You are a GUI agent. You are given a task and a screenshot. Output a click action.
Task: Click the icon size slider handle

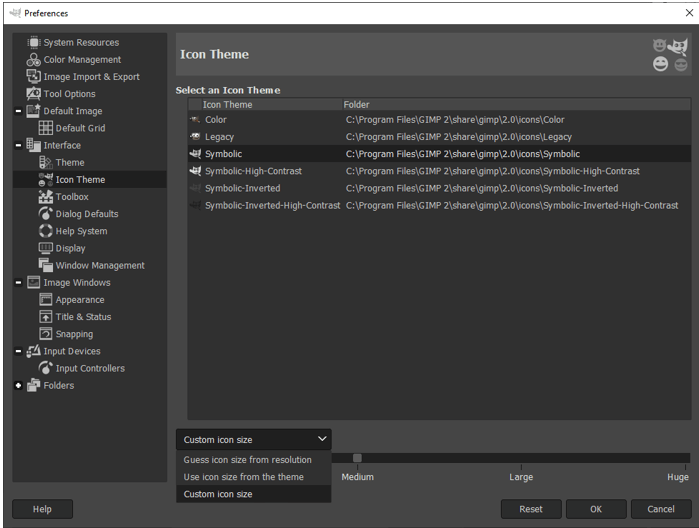point(357,458)
